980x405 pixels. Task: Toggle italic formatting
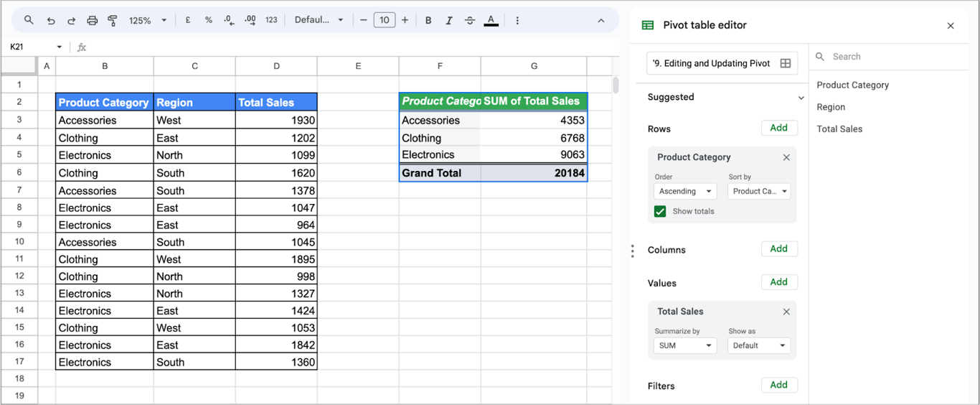[449, 20]
